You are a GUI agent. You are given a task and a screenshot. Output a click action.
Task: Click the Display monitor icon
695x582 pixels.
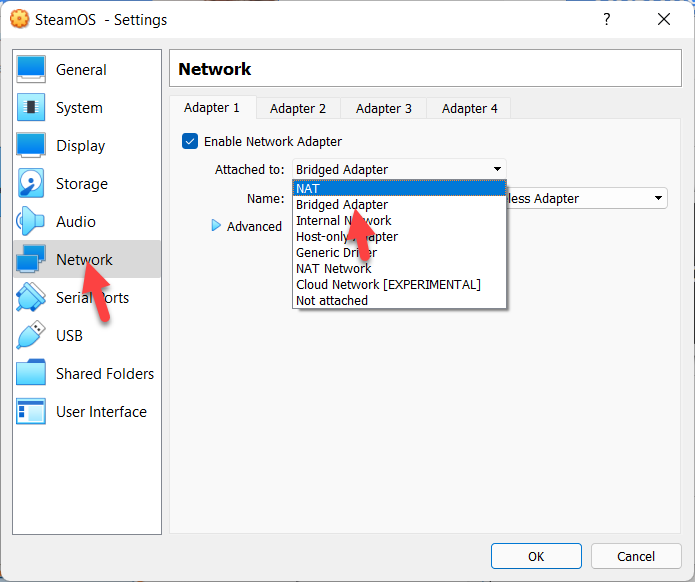click(31, 146)
